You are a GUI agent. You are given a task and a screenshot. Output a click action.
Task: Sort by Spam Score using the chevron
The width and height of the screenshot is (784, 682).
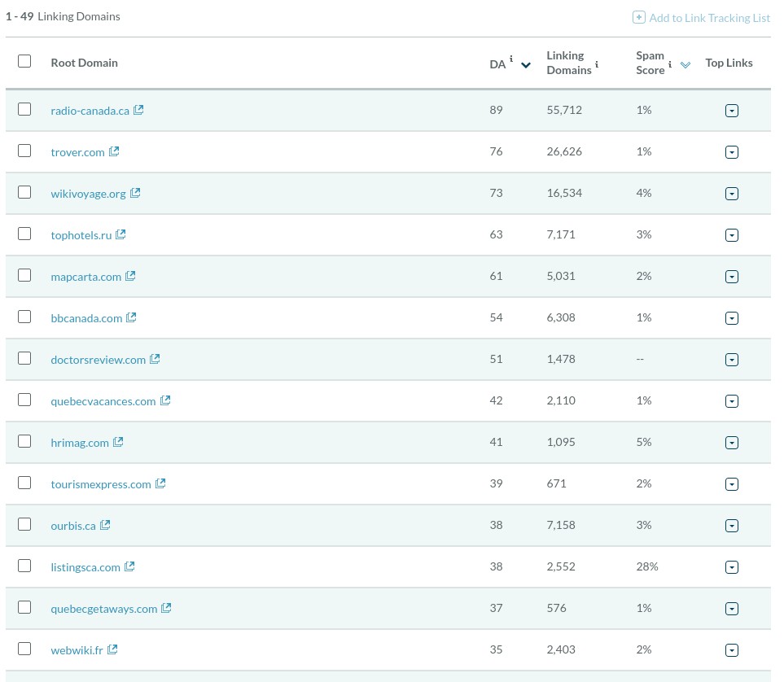click(685, 65)
